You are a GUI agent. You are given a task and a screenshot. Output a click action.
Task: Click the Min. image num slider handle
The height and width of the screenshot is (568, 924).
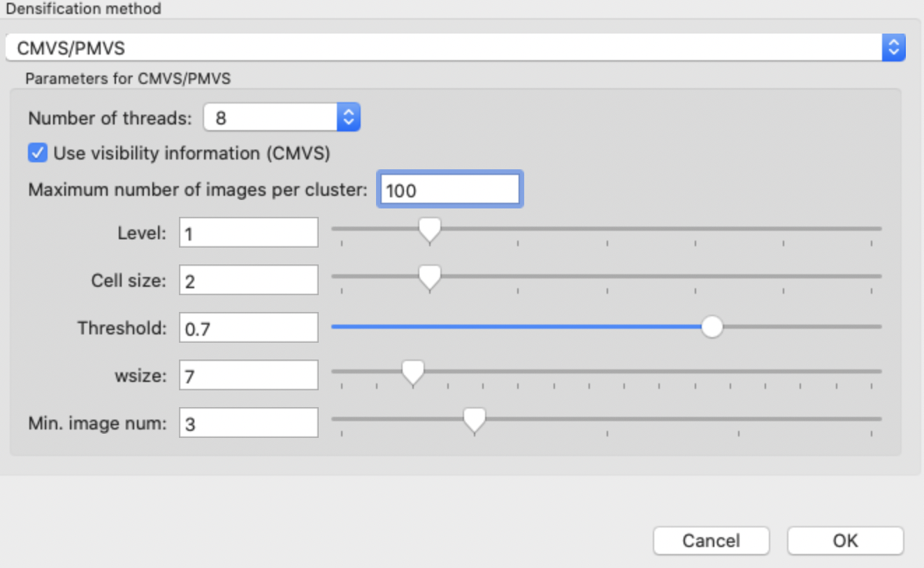[475, 420]
